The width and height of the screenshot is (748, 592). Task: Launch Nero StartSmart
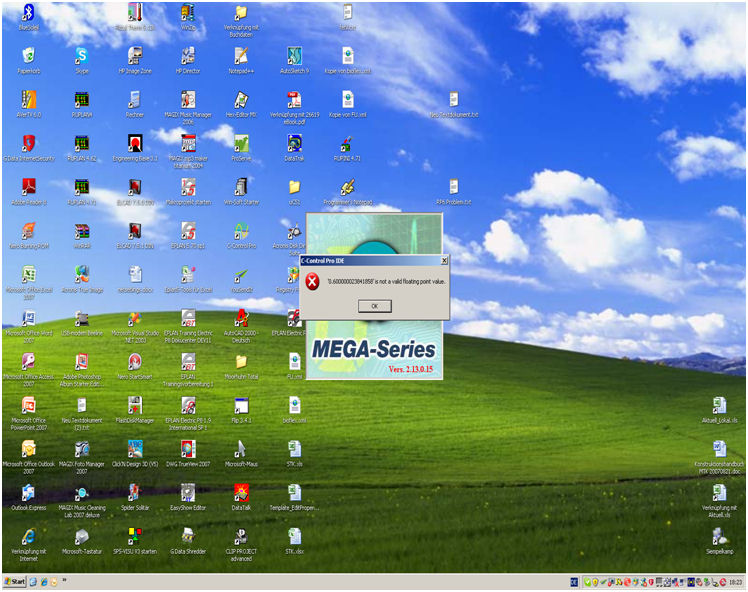click(x=134, y=361)
